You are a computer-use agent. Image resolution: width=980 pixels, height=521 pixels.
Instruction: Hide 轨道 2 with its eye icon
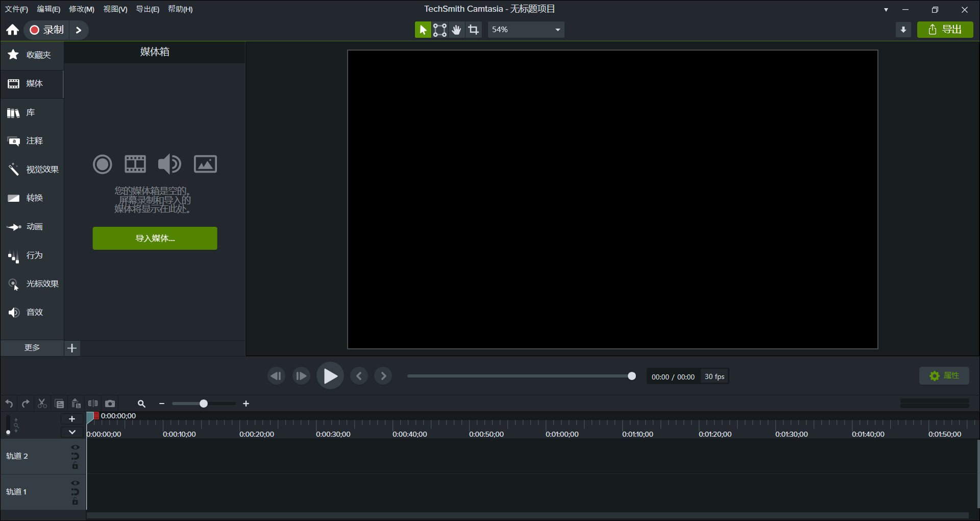[x=76, y=447]
